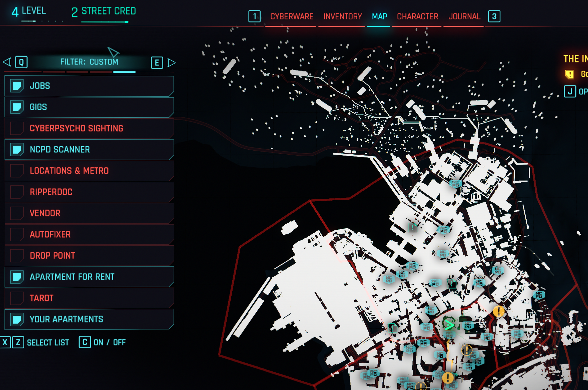Click the X key hint icon
Viewport: 588px width, 390px height.
[5, 342]
